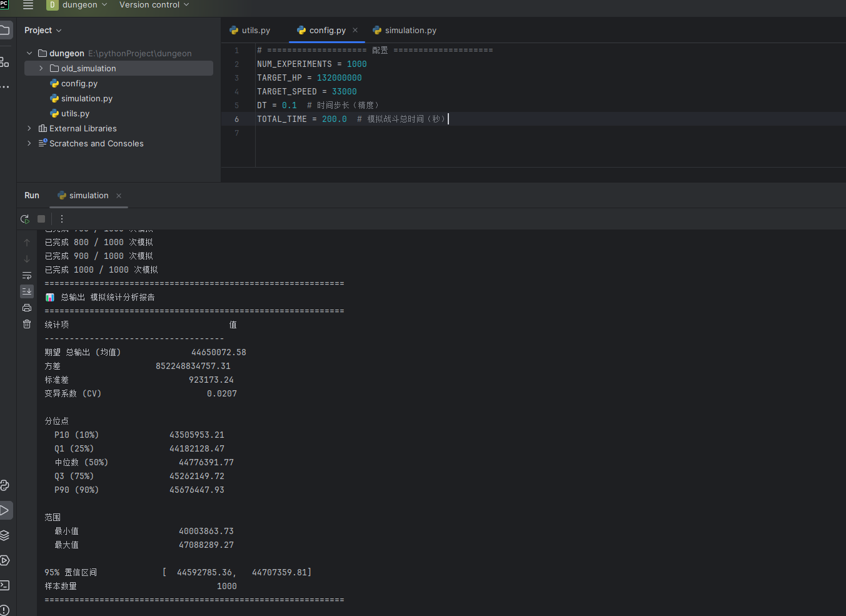Rerun the simulation script

pos(25,219)
